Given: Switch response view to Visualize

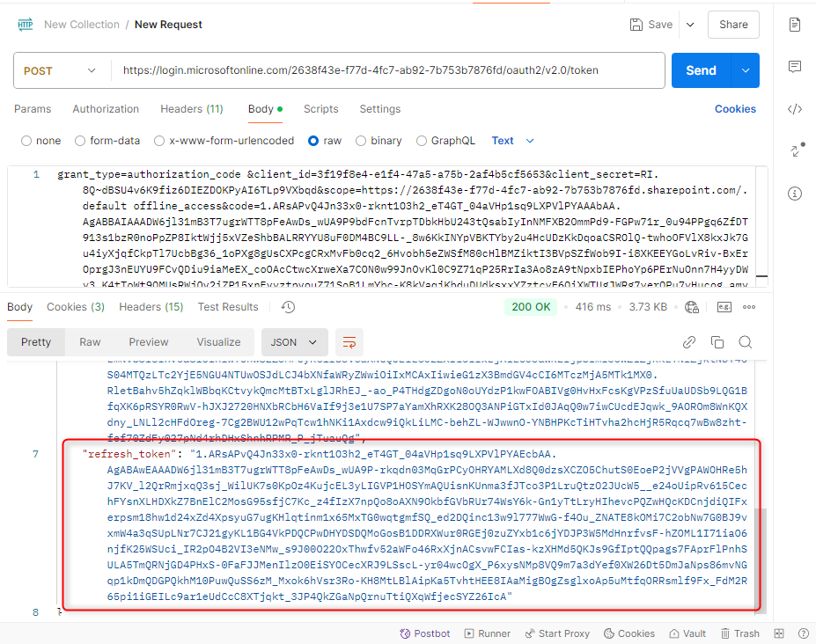Looking at the screenshot, I should 218,342.
